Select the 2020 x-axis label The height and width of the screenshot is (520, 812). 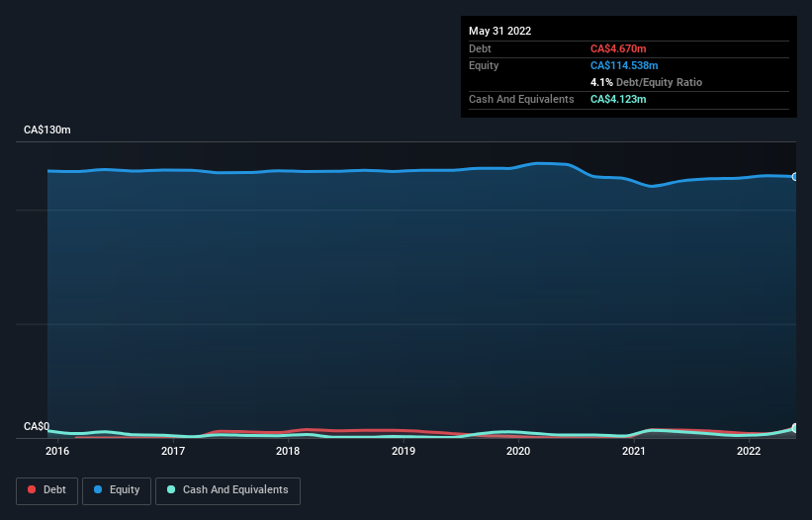(518, 451)
